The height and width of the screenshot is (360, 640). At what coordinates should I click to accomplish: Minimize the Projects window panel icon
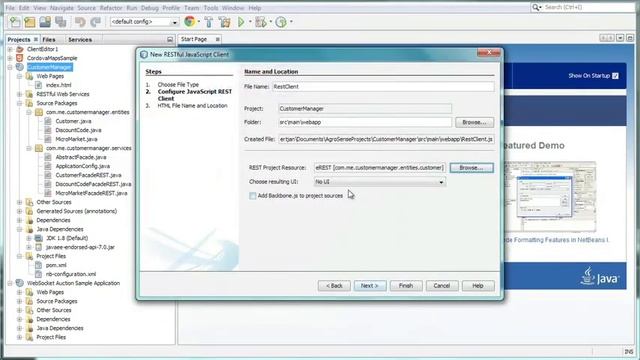pos(170,40)
